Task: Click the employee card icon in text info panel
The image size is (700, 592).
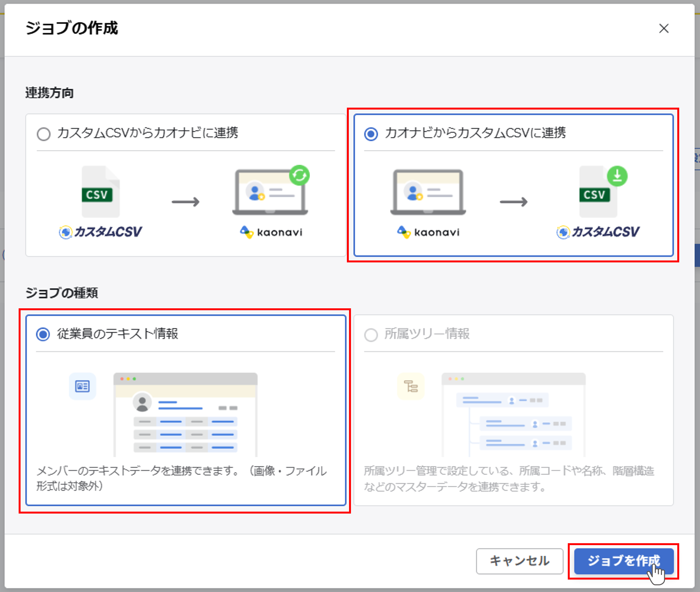Action: (82, 386)
